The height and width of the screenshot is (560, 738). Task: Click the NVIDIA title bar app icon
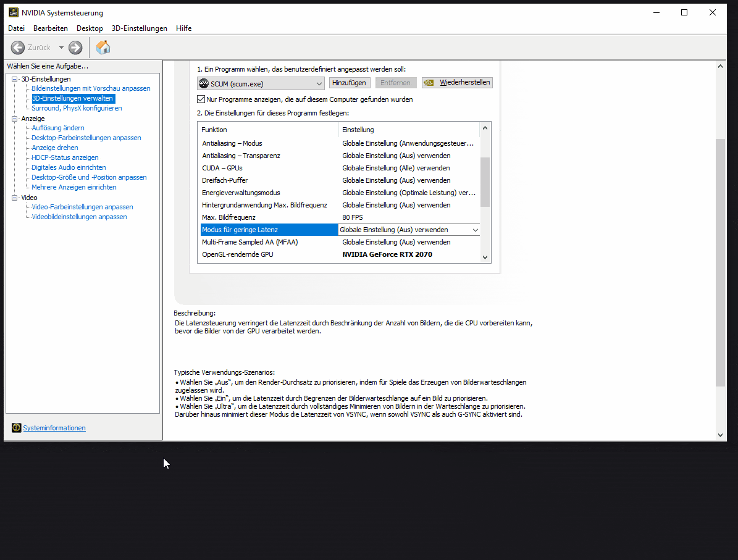point(13,12)
